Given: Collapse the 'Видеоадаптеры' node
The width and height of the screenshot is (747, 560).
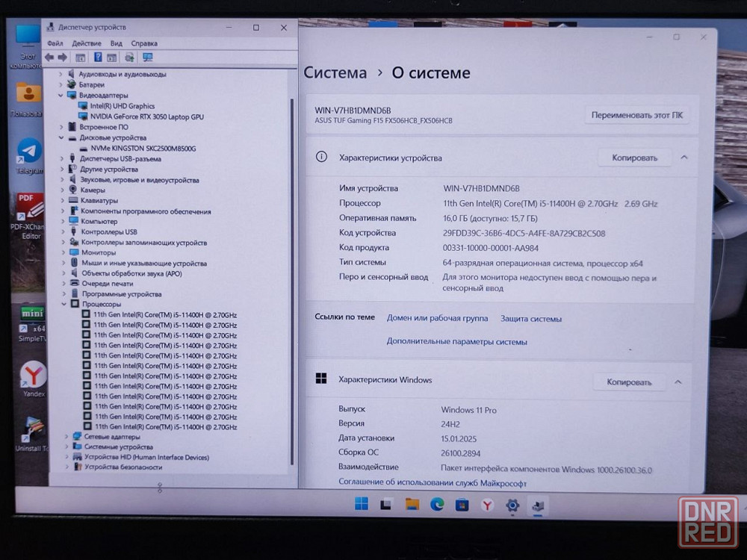Looking at the screenshot, I should (x=61, y=96).
